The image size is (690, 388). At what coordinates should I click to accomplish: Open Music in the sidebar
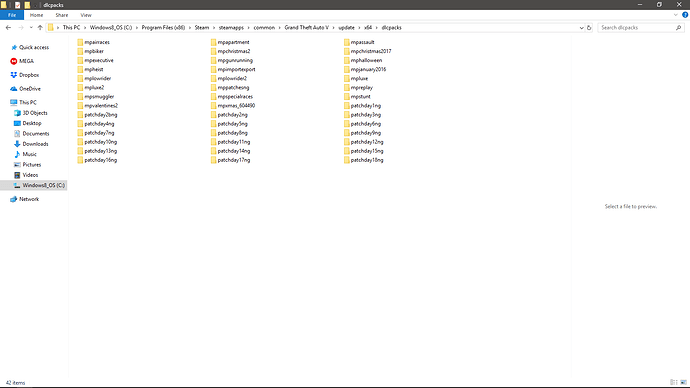26,154
